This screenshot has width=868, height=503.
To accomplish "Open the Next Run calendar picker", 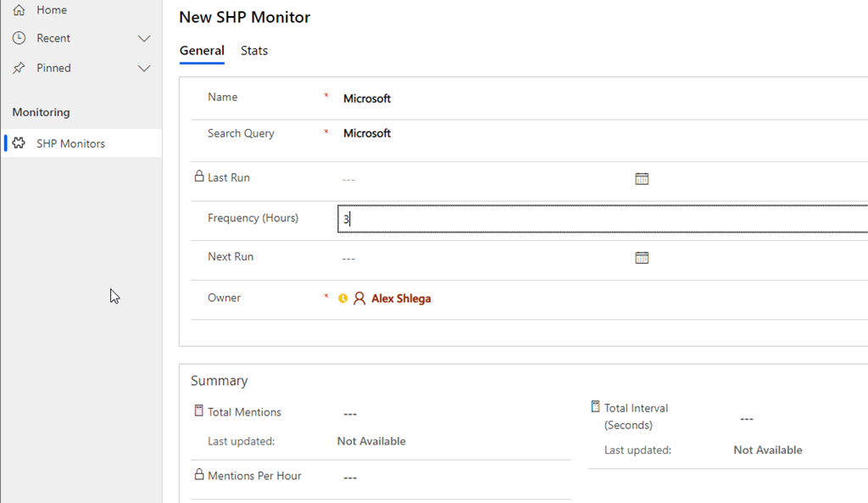I will tap(642, 258).
